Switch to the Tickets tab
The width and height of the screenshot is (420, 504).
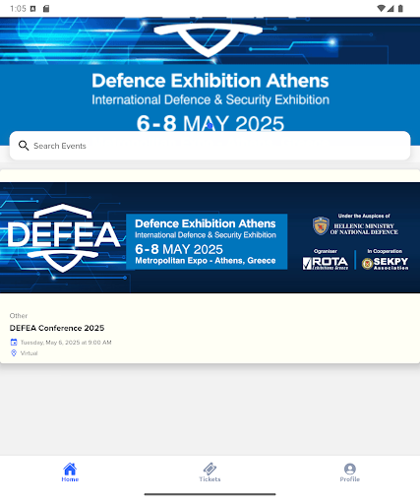pyautogui.click(x=210, y=472)
